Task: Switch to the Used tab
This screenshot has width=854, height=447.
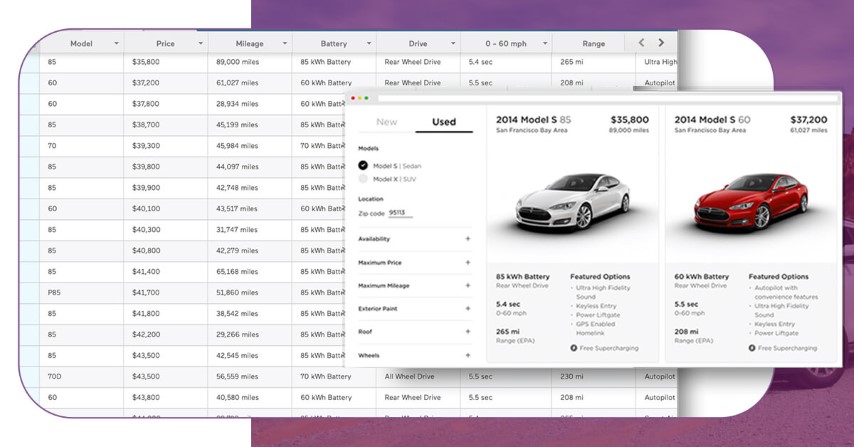Action: pos(444,122)
